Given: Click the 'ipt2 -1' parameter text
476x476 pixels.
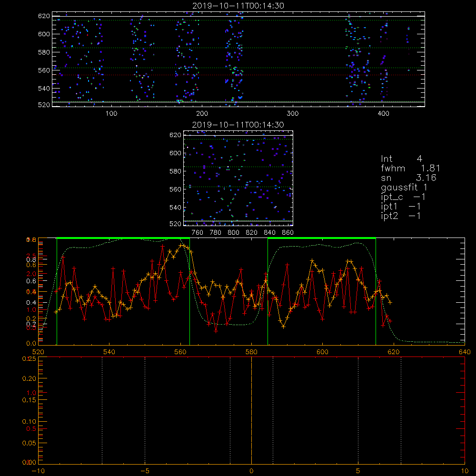Looking at the screenshot, I should coord(401,216).
